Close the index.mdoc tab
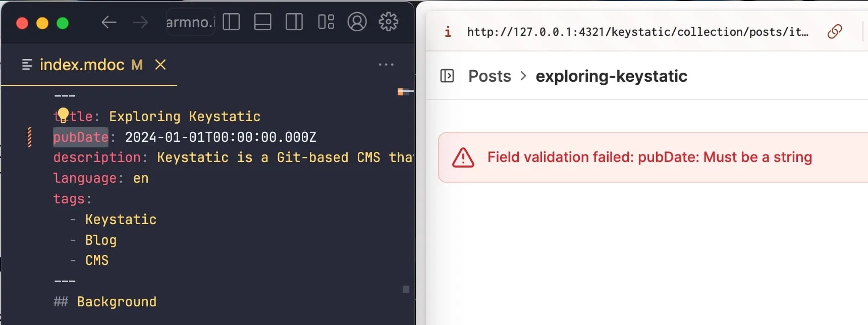This screenshot has height=325, width=868. (160, 65)
